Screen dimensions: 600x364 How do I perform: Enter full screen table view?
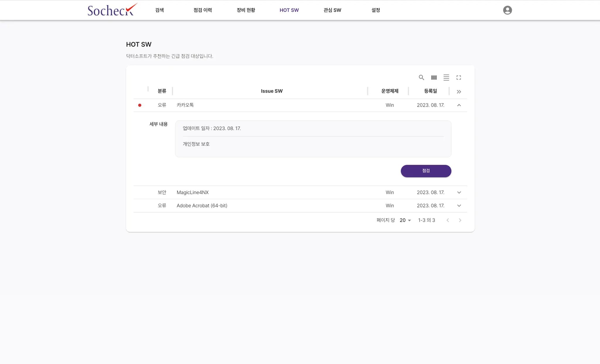pos(459,78)
